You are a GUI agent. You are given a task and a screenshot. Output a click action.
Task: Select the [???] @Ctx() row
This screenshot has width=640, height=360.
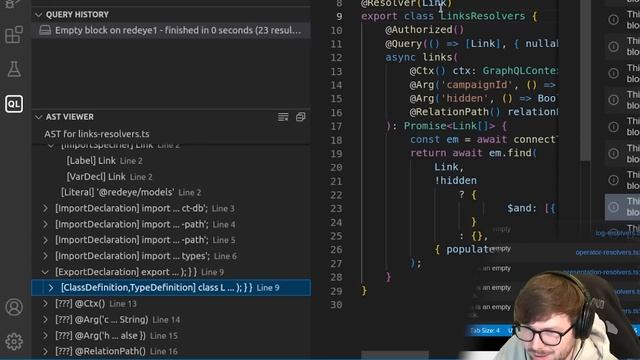point(171,304)
